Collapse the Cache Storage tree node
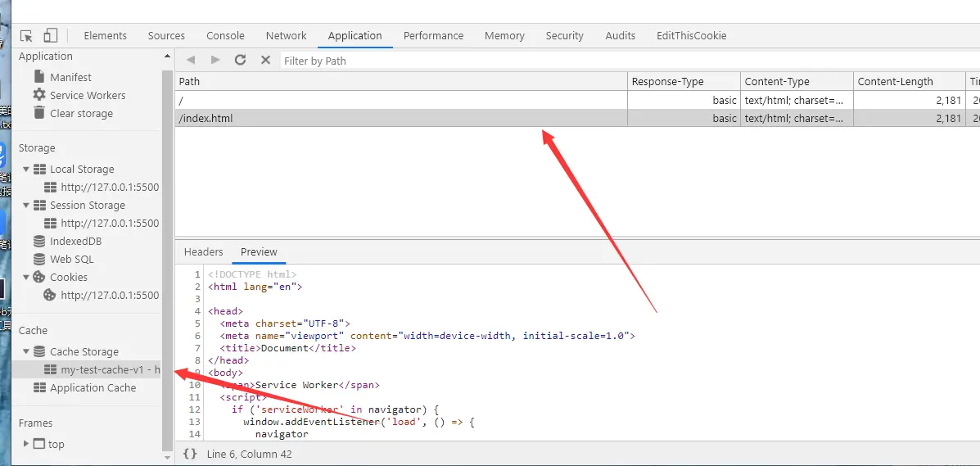 (x=25, y=351)
